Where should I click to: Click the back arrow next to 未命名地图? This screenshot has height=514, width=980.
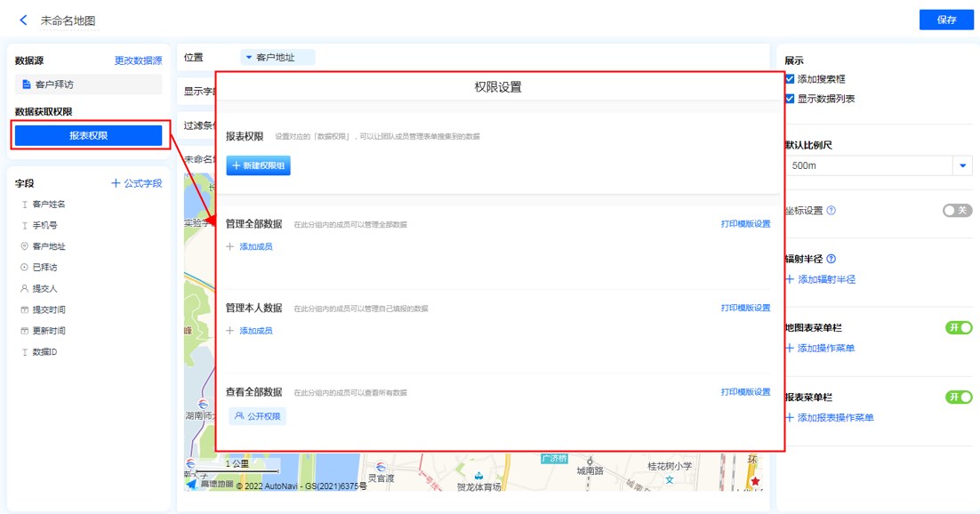(23, 20)
